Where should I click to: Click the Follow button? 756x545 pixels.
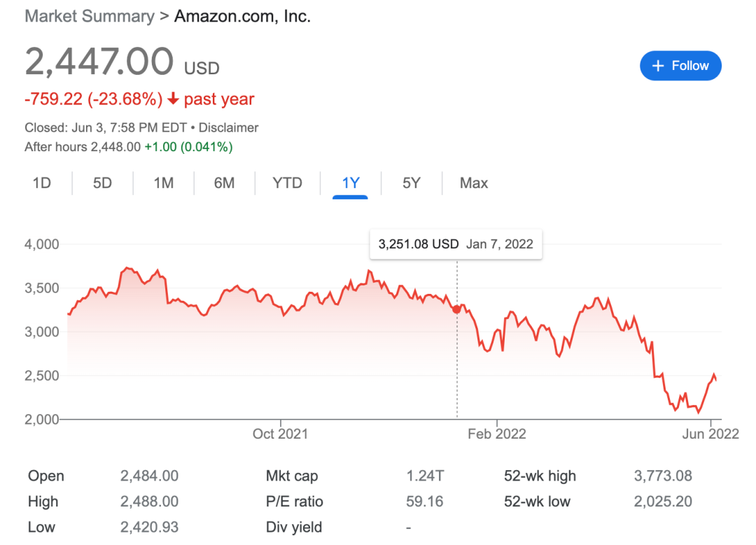pos(680,66)
